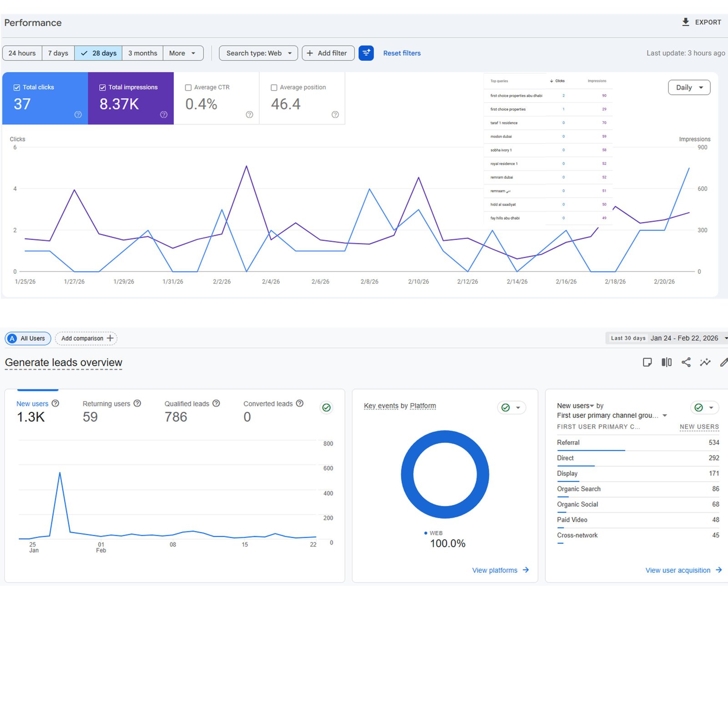This screenshot has width=728, height=728.
Task: Enable the Average position checkbox
Action: tap(274, 88)
